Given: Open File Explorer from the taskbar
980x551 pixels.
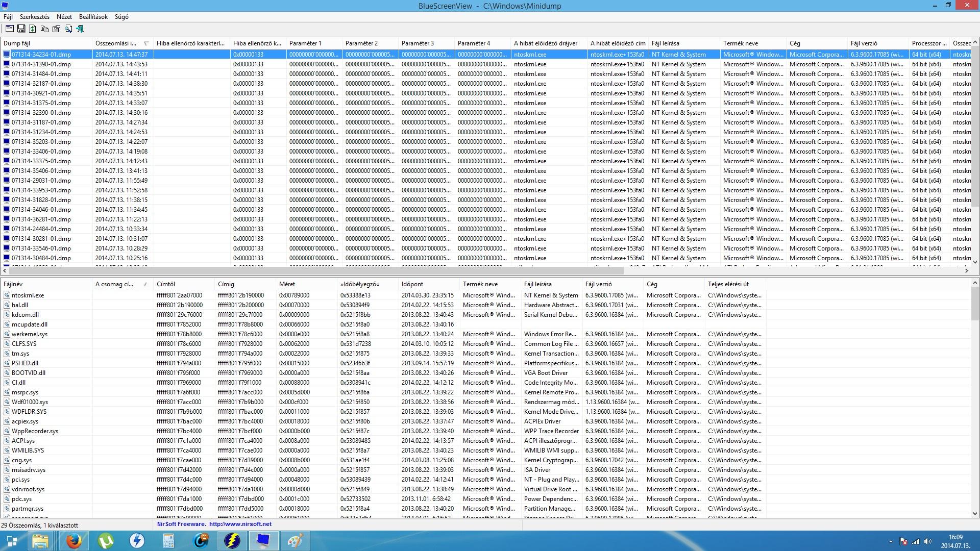Looking at the screenshot, I should pyautogui.click(x=40, y=541).
